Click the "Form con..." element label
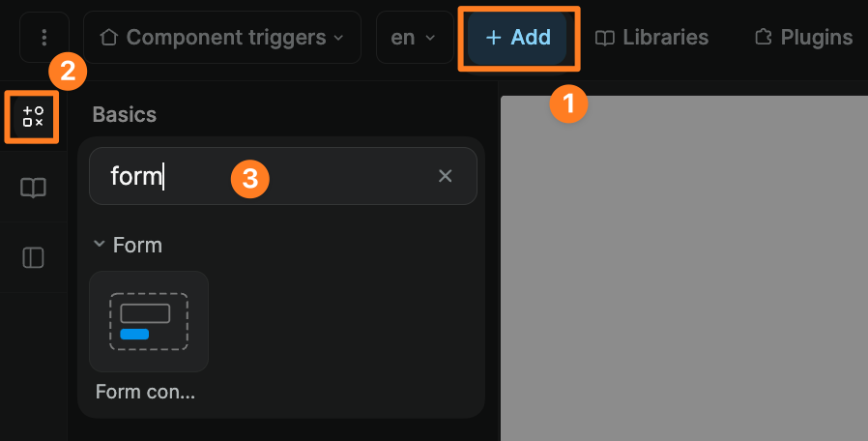Screen dimensions: 868x441 146,393
